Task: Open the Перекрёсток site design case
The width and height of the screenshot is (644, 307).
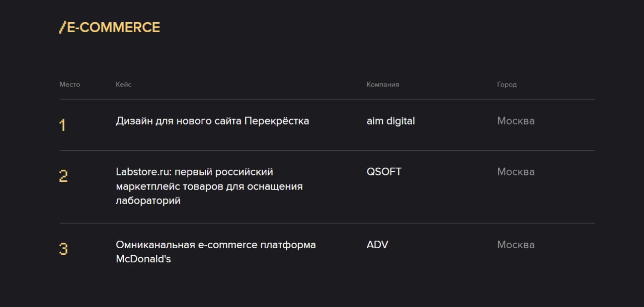Action: click(212, 121)
